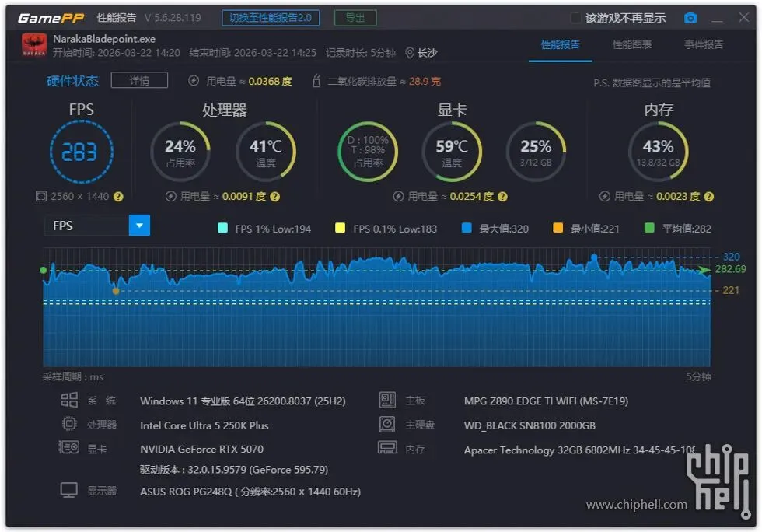Click the memory 43% 13.8/32 GB gauge
762x532 pixels.
point(659,152)
